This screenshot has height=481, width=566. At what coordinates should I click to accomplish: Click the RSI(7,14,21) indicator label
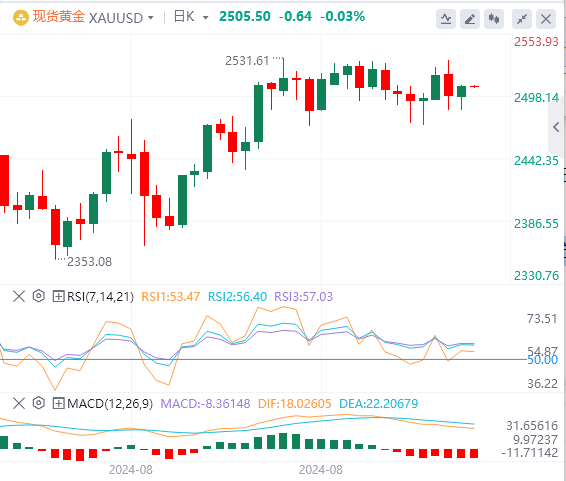pyautogui.click(x=100, y=297)
